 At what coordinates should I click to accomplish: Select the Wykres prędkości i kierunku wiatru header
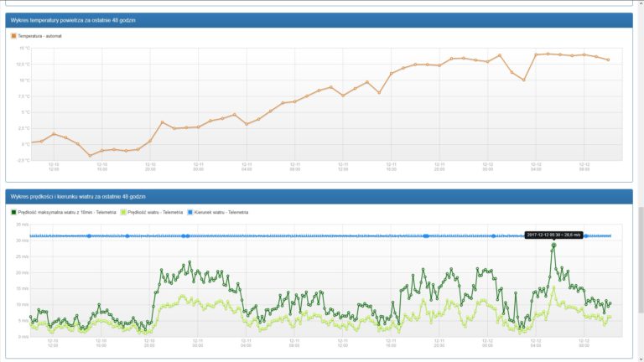319,197
